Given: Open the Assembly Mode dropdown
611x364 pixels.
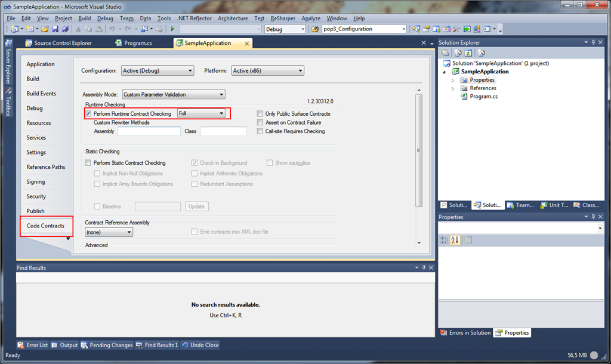Looking at the screenshot, I should tap(174, 94).
